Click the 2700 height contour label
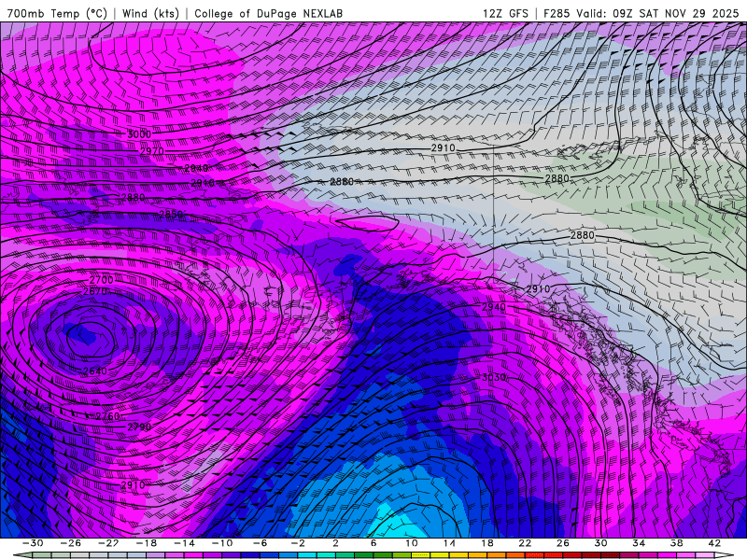 tap(102, 279)
